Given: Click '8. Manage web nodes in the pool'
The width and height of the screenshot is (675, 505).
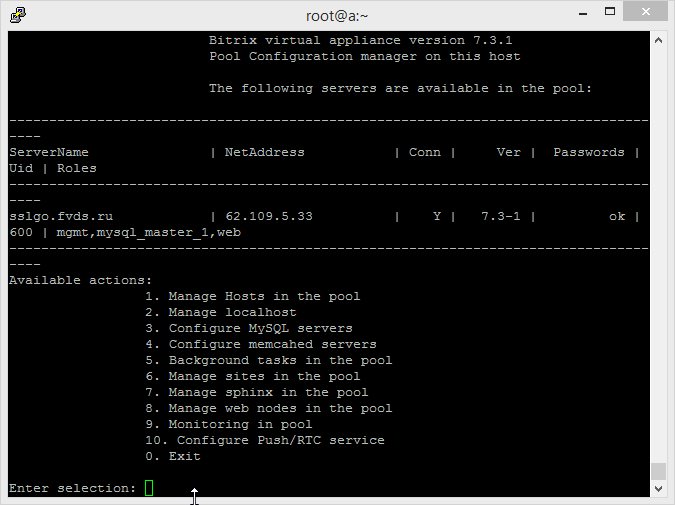Looking at the screenshot, I should tap(269, 408).
